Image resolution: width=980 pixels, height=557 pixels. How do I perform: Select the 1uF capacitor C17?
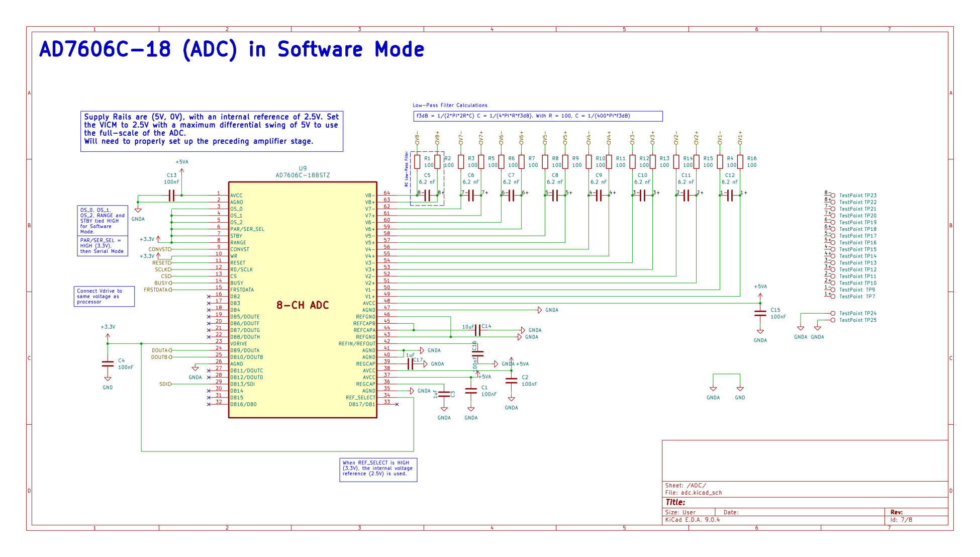coord(410,364)
